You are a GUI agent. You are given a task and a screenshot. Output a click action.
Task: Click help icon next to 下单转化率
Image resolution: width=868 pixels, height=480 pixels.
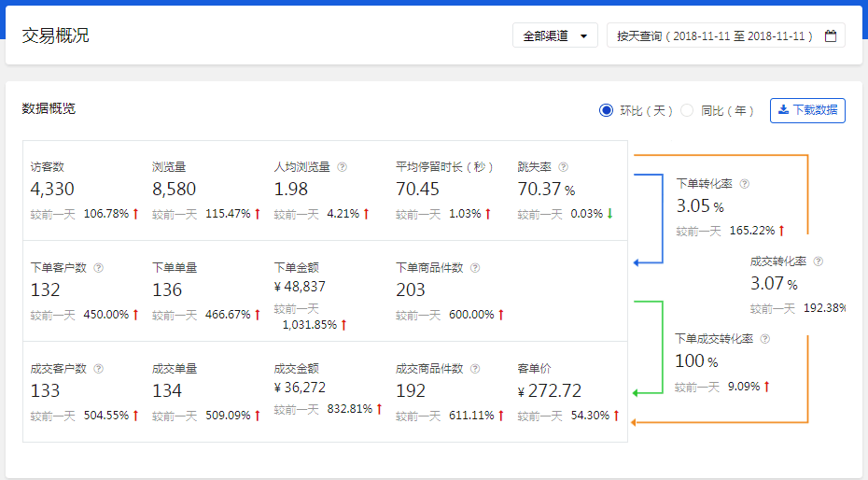pos(744,185)
